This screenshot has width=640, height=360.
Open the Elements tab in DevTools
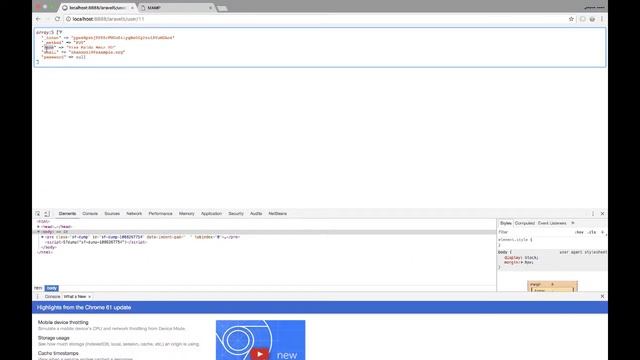pos(67,213)
